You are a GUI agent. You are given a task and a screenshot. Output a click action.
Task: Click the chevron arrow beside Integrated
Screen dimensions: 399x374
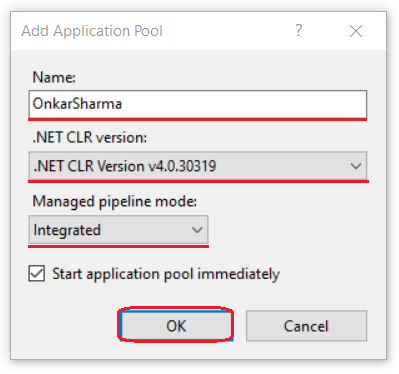coord(197,230)
